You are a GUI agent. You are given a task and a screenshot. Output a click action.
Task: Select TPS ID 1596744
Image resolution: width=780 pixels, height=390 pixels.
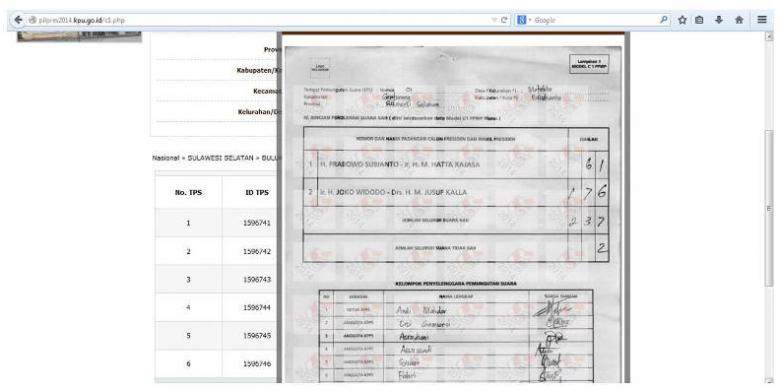(x=257, y=307)
